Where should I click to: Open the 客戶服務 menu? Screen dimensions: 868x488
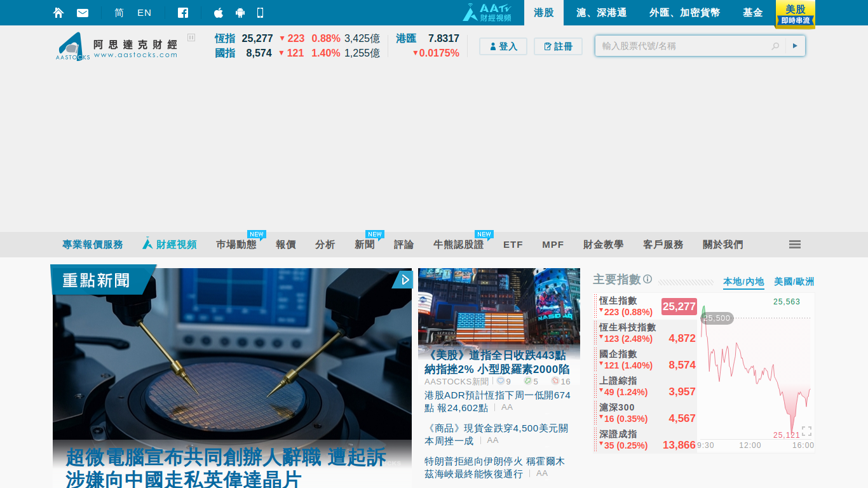tap(663, 245)
